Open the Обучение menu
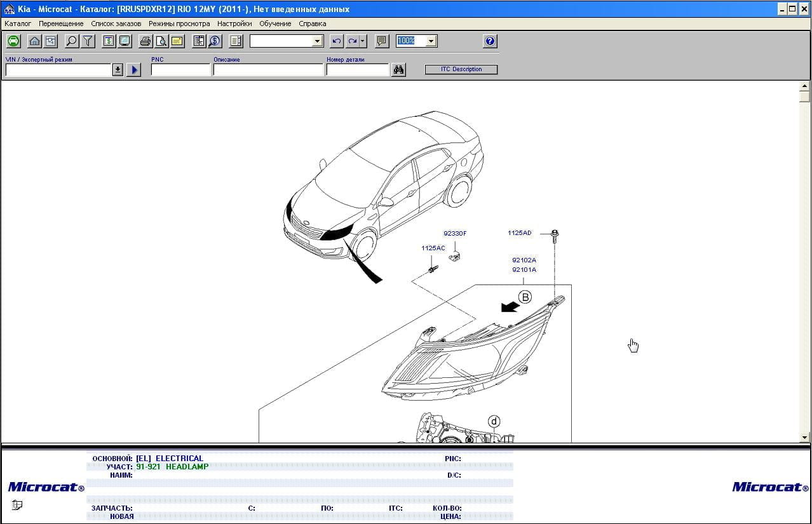Viewport: 812px width, 524px height. [x=275, y=24]
